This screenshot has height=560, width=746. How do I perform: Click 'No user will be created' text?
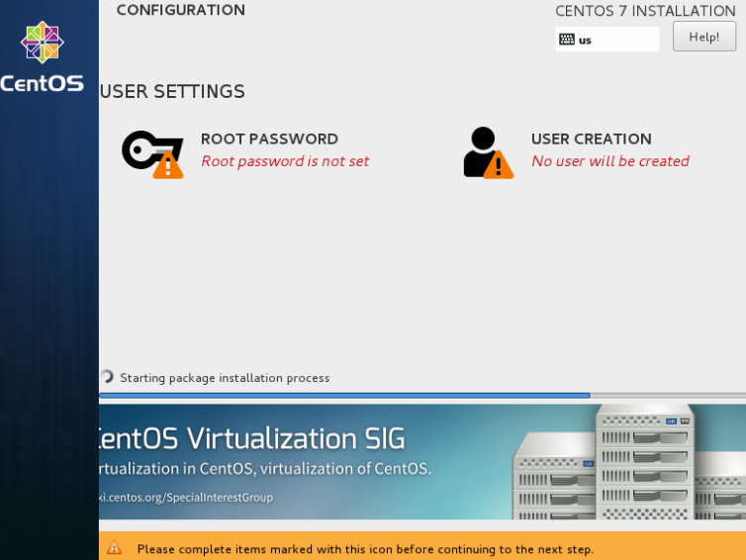(610, 161)
